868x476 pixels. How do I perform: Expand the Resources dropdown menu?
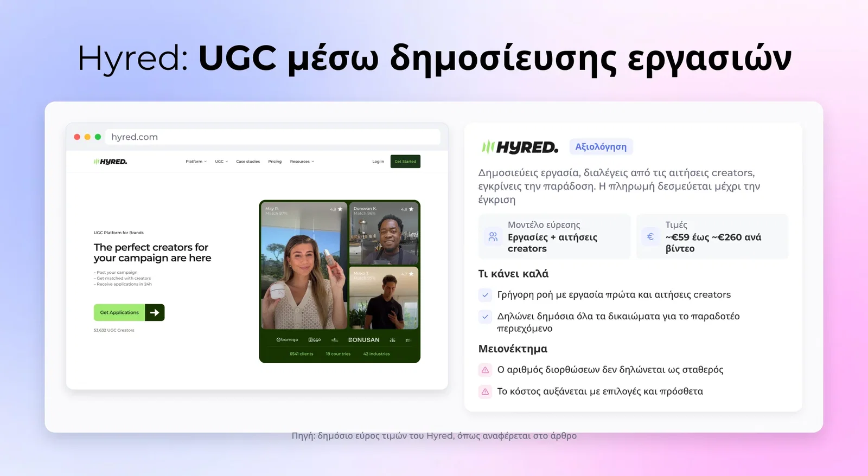pyautogui.click(x=302, y=162)
